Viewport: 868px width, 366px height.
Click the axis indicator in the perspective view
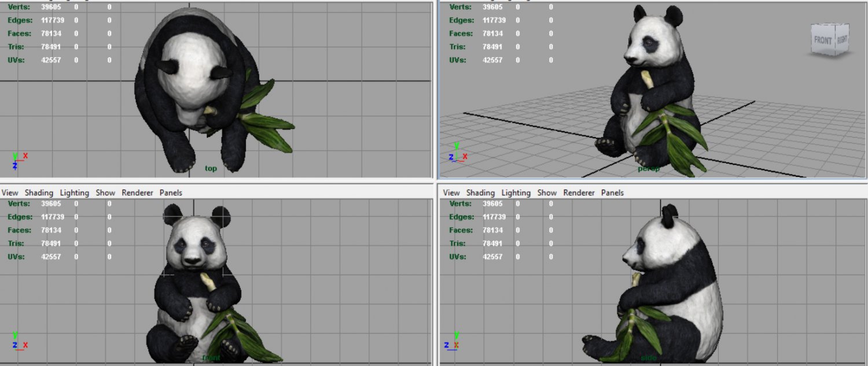(x=457, y=153)
